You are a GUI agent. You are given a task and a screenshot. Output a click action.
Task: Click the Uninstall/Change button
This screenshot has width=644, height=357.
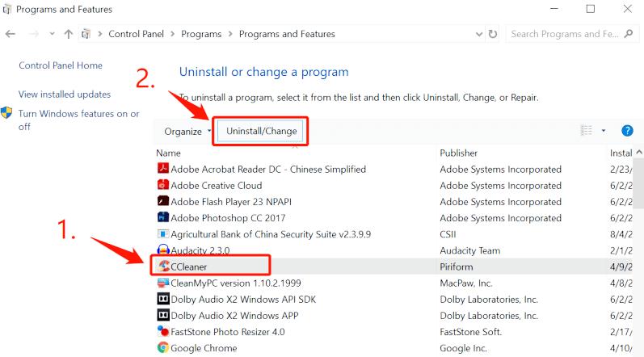[x=262, y=131]
